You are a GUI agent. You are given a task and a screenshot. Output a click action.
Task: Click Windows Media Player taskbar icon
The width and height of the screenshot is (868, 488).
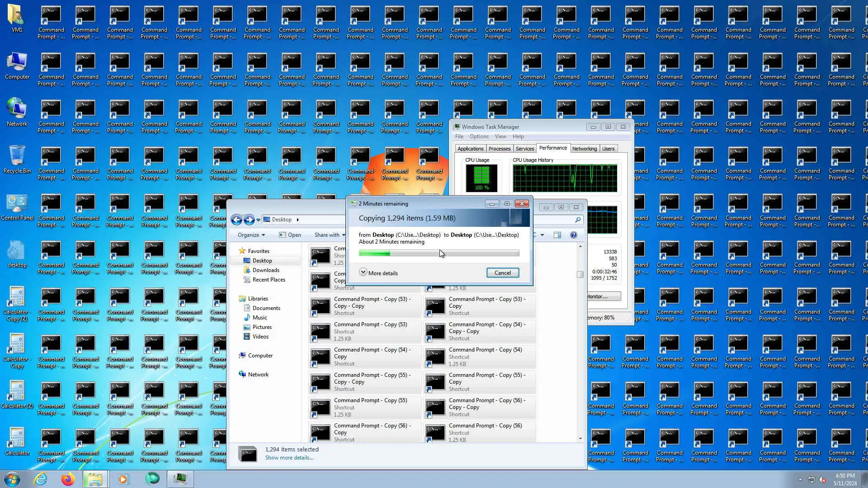point(123,479)
